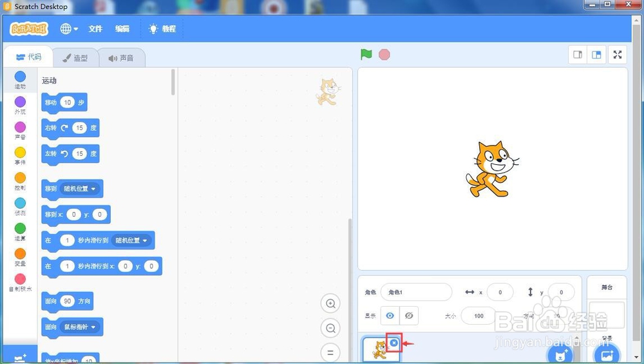Select the 自制积木 my blocks category

(20, 283)
